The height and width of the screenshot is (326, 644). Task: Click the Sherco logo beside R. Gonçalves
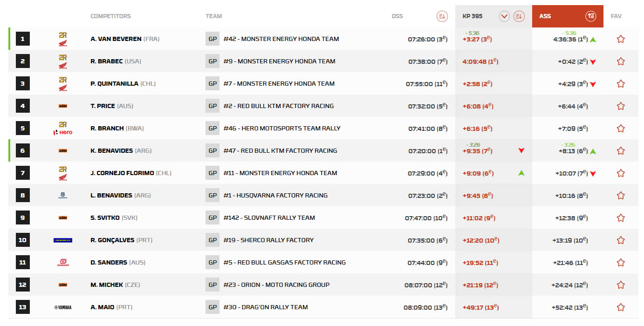coord(63,240)
